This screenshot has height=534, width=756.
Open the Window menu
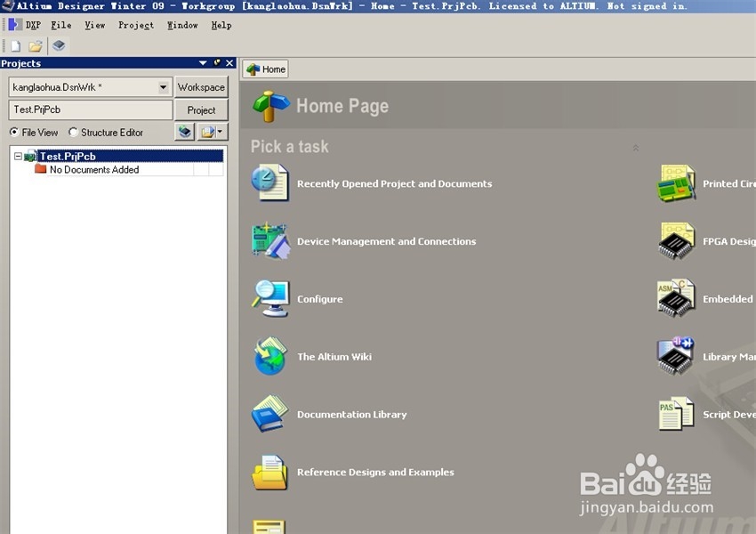pyautogui.click(x=182, y=25)
